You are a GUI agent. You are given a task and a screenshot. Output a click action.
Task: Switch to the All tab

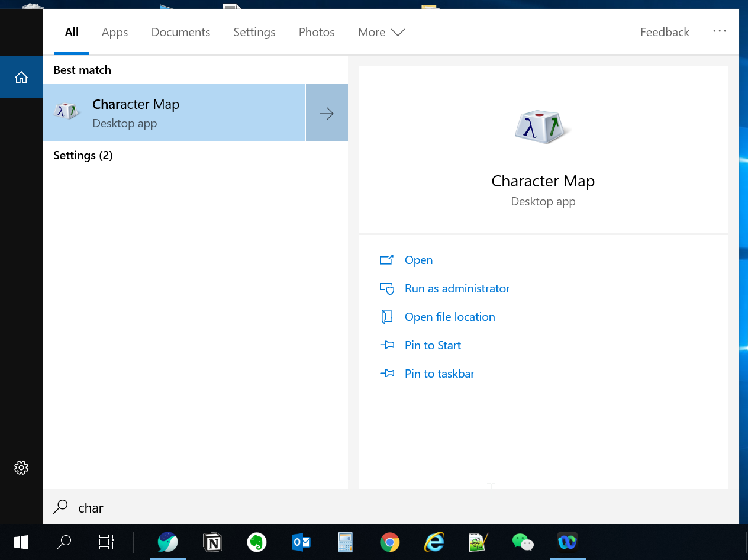click(x=72, y=33)
